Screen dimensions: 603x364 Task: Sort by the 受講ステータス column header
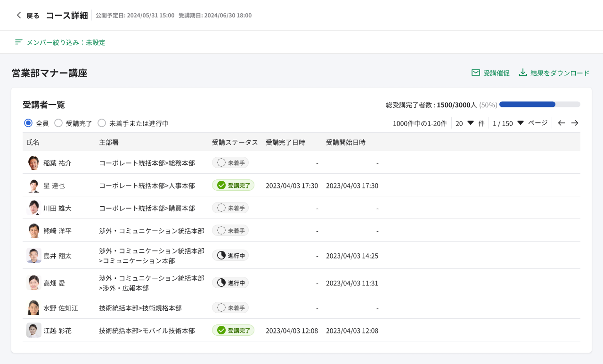point(235,142)
